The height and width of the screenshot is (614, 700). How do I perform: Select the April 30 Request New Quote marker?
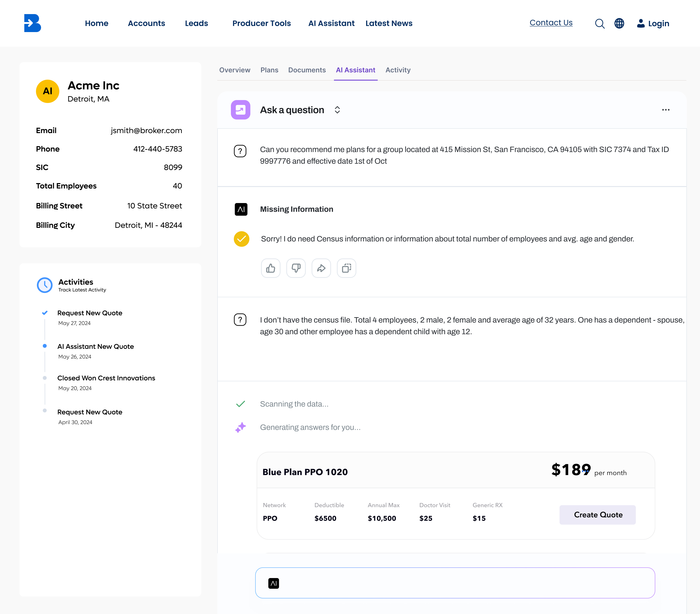[x=44, y=410]
